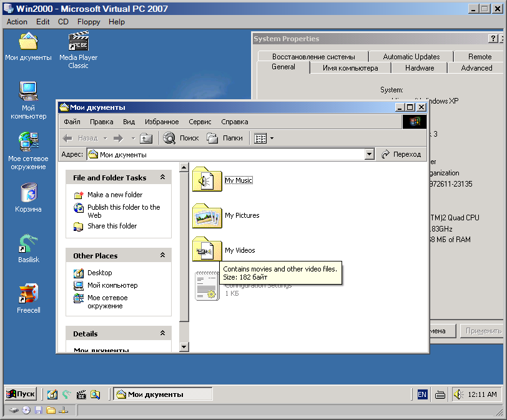Switch to Hardware tab in System Properties
The width and height of the screenshot is (507, 420).
click(x=420, y=68)
